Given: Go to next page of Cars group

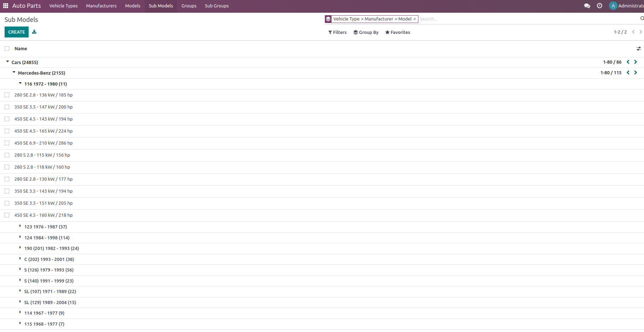Looking at the screenshot, I should click(x=636, y=62).
